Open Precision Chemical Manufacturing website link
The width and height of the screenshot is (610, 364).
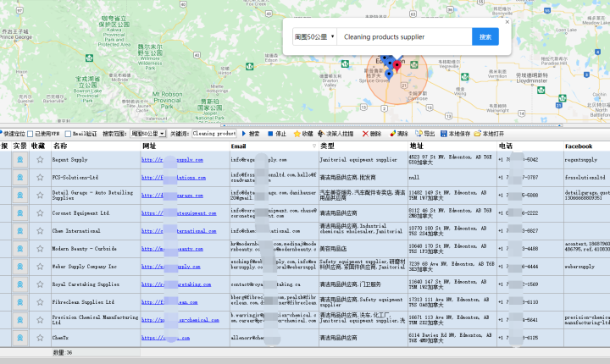[180, 320]
